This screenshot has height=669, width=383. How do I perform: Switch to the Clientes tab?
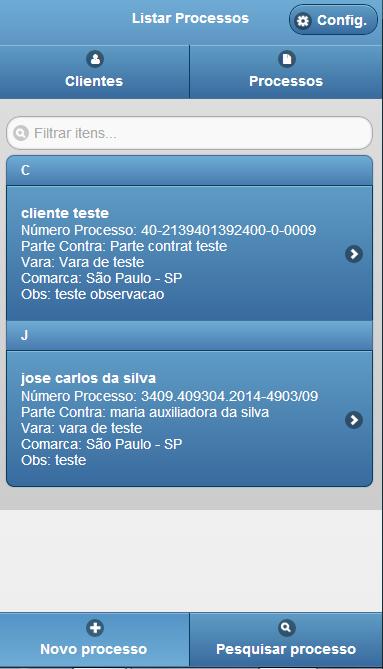(94, 72)
